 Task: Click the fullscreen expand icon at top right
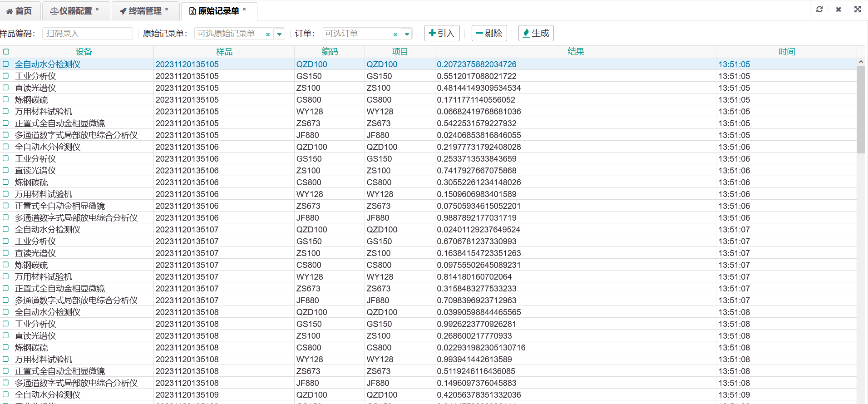click(x=858, y=9)
